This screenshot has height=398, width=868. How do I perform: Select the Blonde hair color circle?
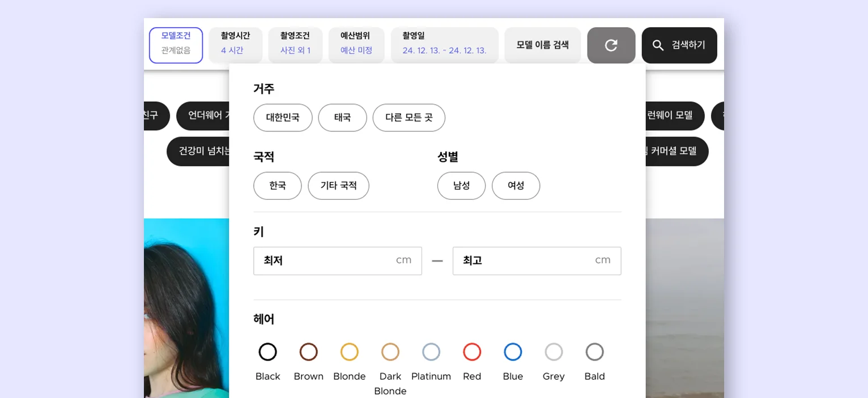pos(349,352)
